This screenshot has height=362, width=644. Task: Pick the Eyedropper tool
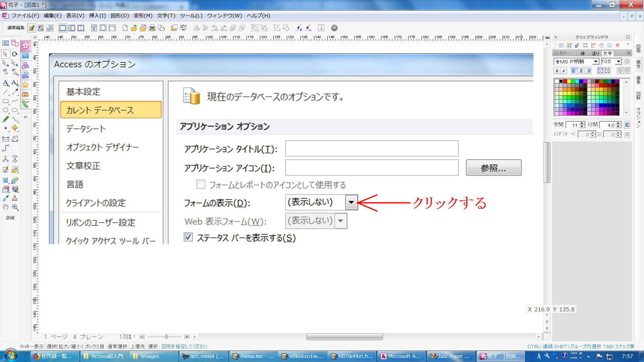[x=6, y=198]
